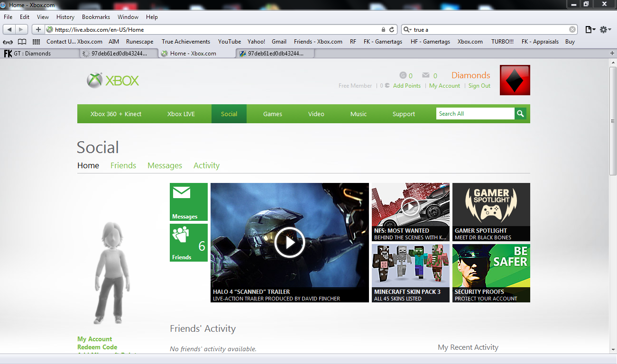
Task: Open the Xbox 360 + Kinect navigation item
Action: coord(116,114)
